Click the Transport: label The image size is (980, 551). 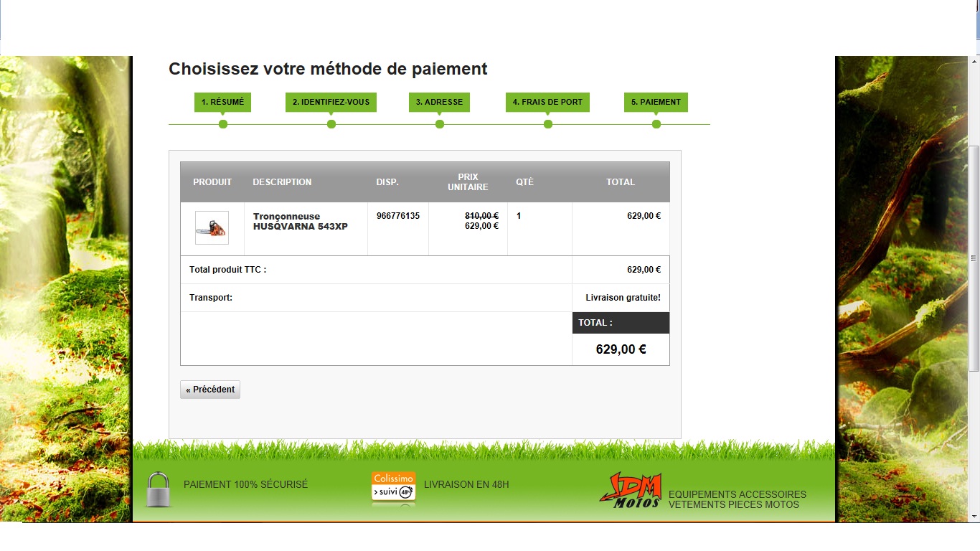pos(211,298)
